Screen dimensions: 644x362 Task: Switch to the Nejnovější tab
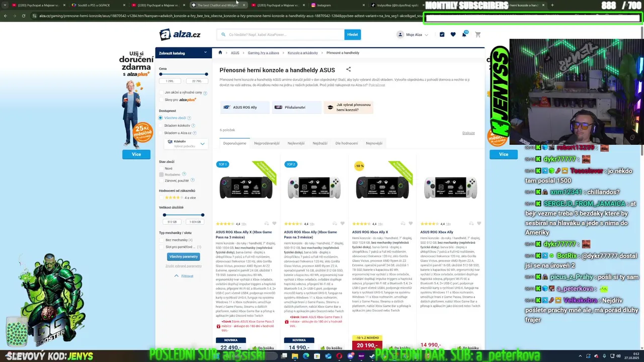pyautogui.click(x=374, y=143)
